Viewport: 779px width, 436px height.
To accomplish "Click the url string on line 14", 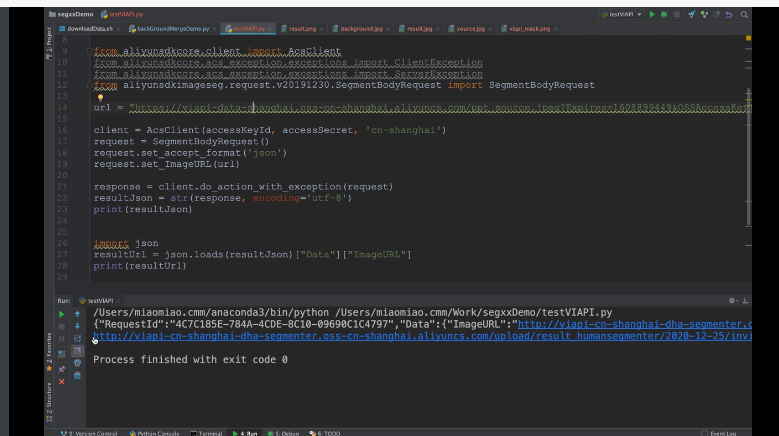I will click(x=440, y=108).
